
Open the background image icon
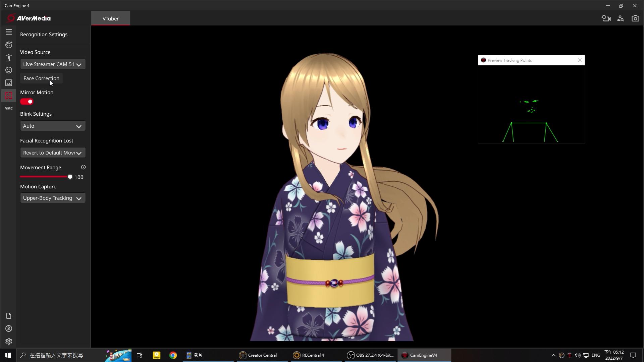[9, 83]
